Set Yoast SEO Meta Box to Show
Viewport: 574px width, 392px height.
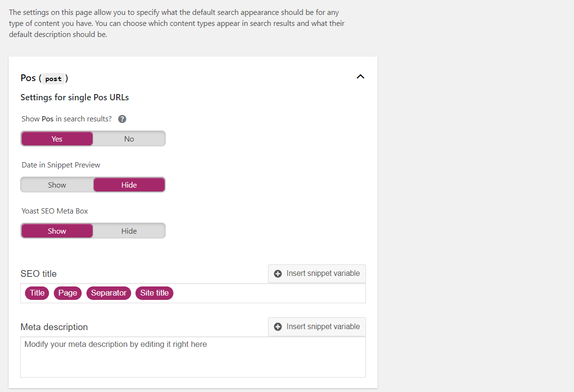57,231
